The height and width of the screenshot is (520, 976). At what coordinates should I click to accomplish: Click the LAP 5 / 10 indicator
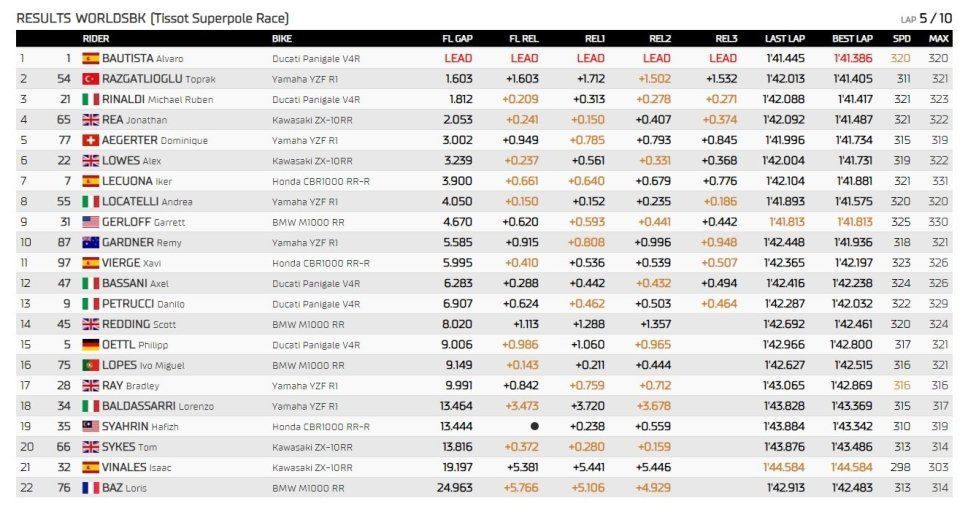tap(926, 18)
